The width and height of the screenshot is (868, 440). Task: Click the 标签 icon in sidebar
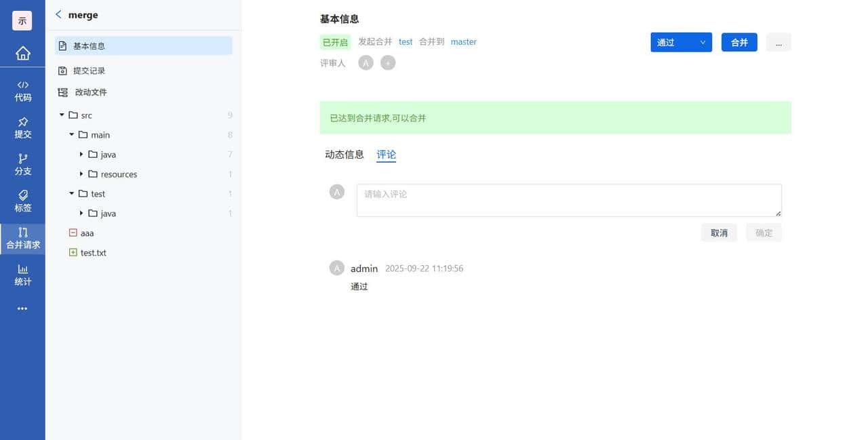pyautogui.click(x=22, y=202)
